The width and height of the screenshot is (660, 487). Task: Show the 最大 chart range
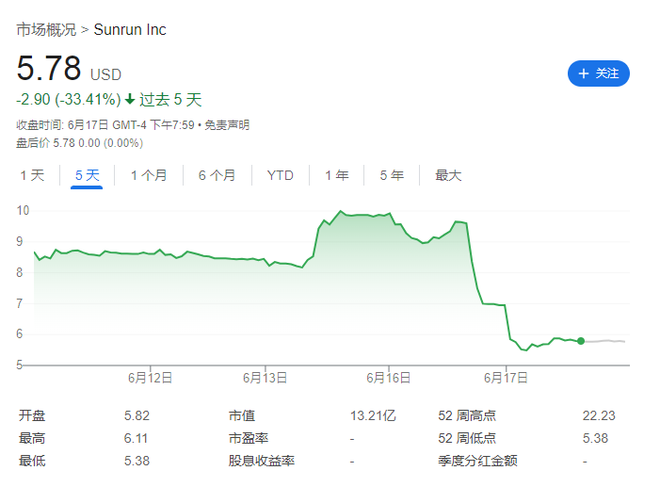click(448, 175)
